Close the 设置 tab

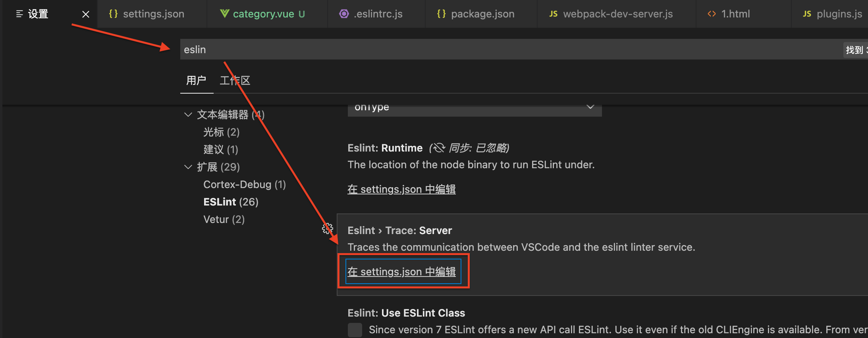(x=86, y=13)
